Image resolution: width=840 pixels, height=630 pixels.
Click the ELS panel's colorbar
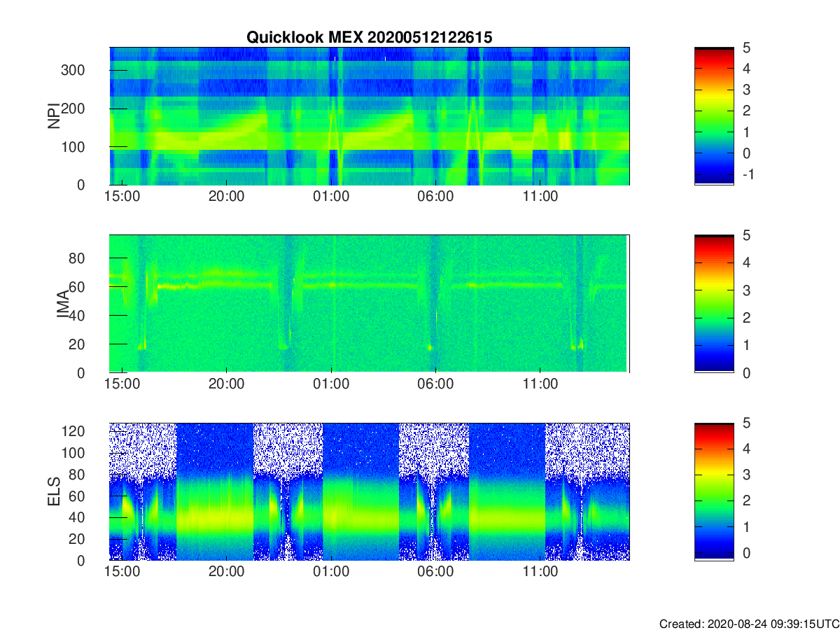tap(714, 491)
